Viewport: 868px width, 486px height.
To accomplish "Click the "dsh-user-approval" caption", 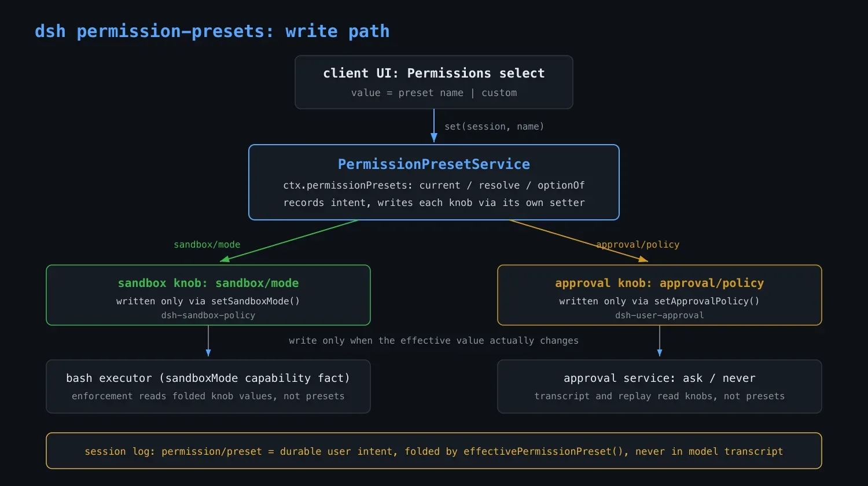I will coord(660,315).
